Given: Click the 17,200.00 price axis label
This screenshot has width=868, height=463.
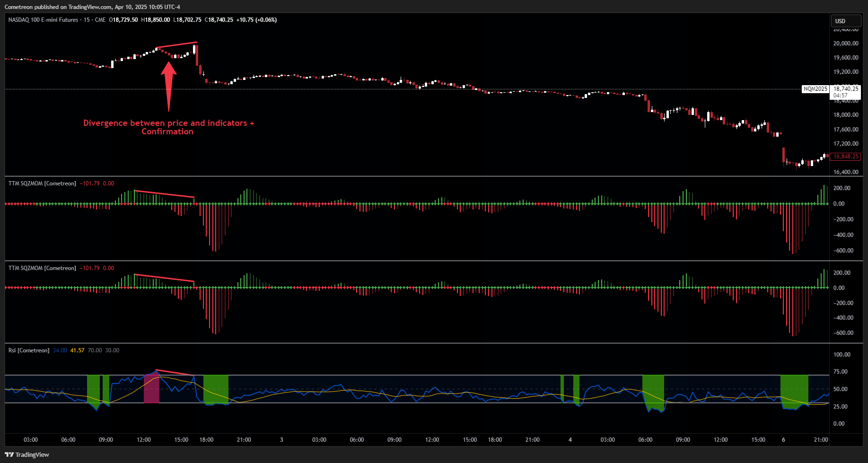Looking at the screenshot, I should 846,144.
